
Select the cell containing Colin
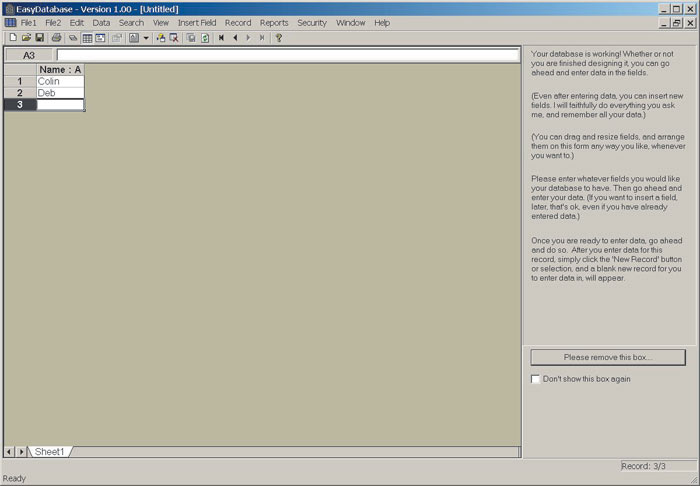click(x=60, y=81)
